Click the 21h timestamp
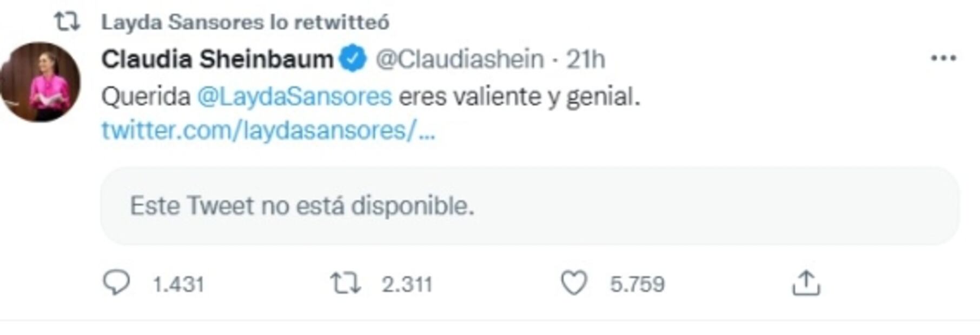This screenshot has width=980, height=335. point(586,59)
